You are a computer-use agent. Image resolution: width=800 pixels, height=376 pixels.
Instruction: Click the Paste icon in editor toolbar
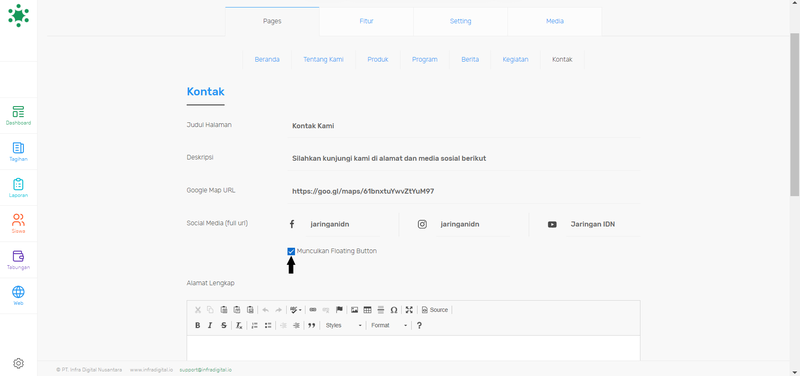[x=223, y=310]
